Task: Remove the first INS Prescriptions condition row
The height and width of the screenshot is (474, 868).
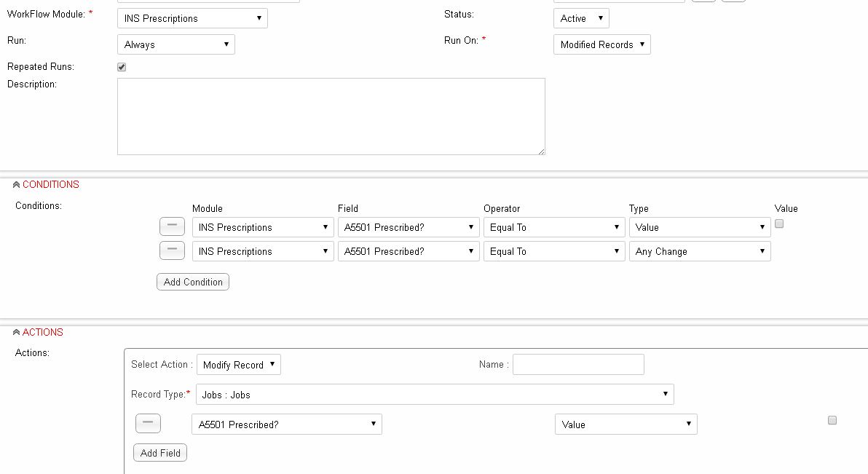Action: click(x=172, y=226)
